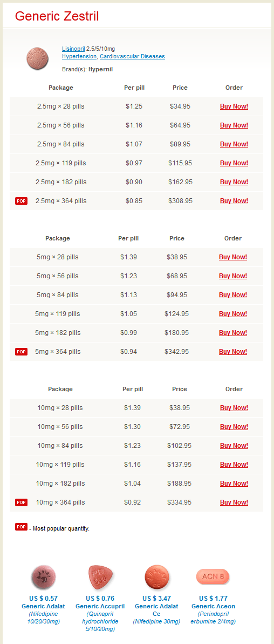The width and height of the screenshot is (274, 644).
Task: Click the Generic Accupril pill image
Action: (100, 577)
